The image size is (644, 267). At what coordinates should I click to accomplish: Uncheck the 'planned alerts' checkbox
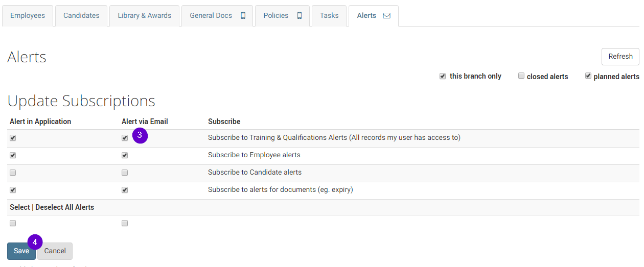588,76
